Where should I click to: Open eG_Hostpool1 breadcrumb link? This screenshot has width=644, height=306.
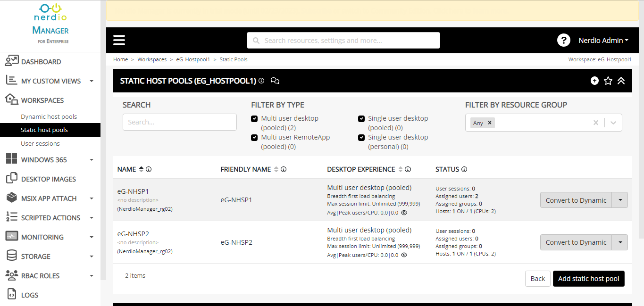tap(193, 59)
